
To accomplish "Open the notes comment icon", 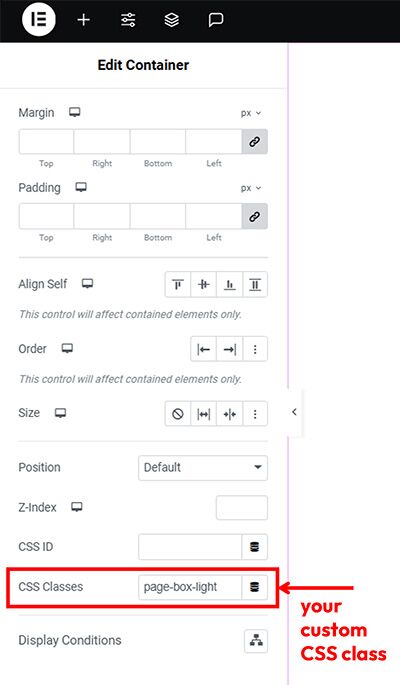I will click(x=216, y=20).
